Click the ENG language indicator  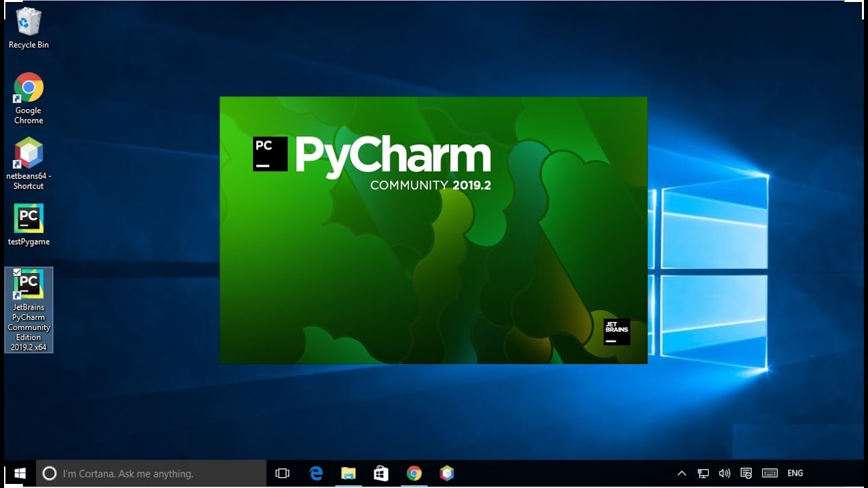click(x=795, y=473)
